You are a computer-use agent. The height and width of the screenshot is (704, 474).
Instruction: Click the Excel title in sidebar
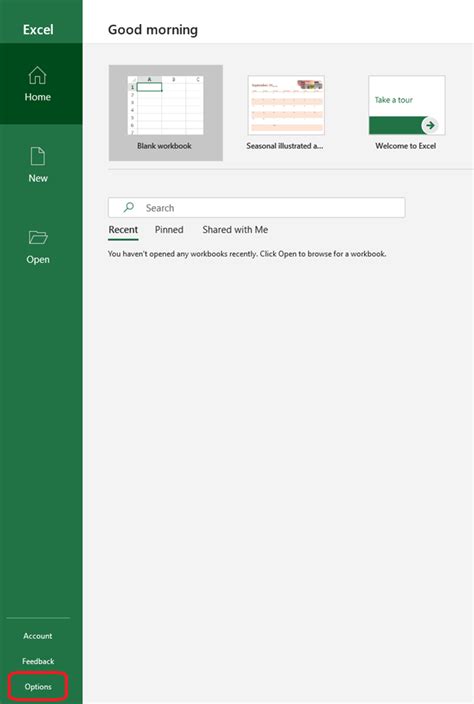tap(38, 30)
